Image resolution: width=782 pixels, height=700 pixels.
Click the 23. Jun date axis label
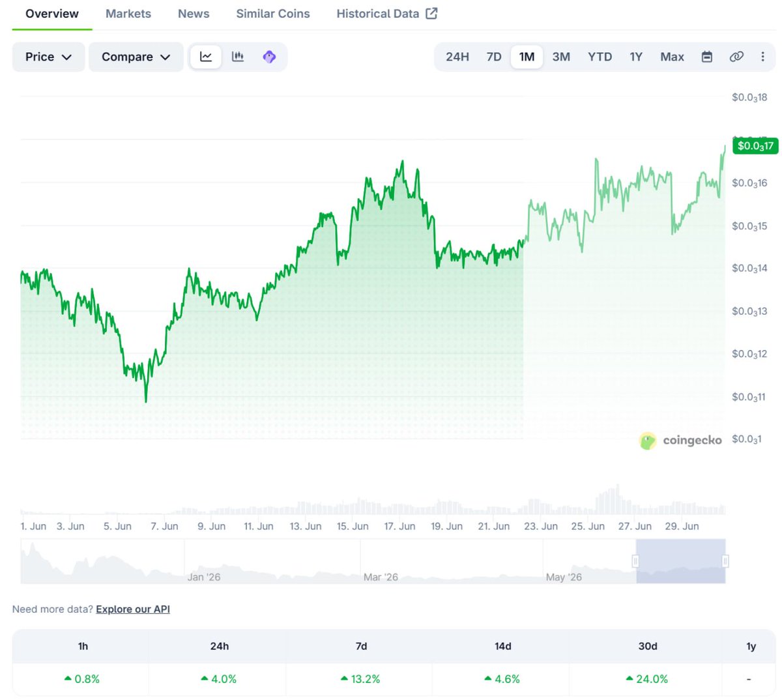coord(541,527)
